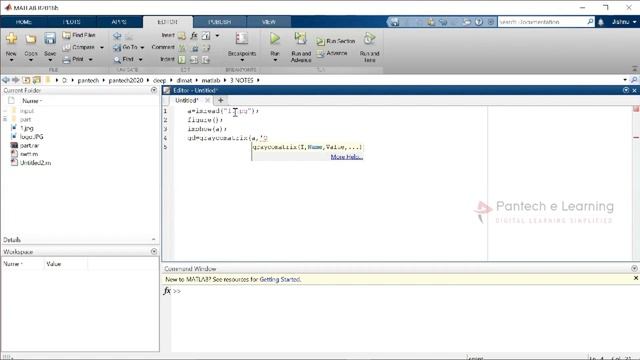Select the EDITOR ribbon tab

click(x=167, y=22)
